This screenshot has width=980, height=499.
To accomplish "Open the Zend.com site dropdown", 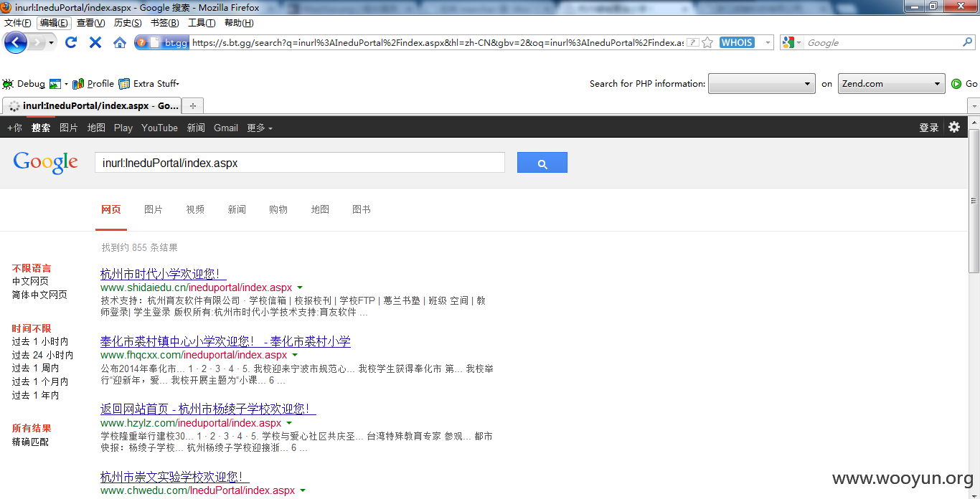I will [x=892, y=84].
